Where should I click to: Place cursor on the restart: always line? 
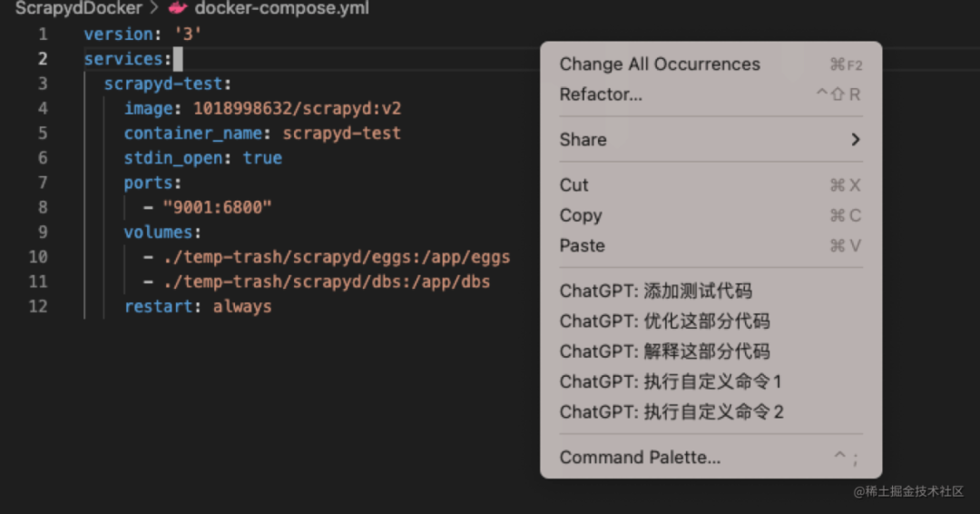tap(198, 307)
